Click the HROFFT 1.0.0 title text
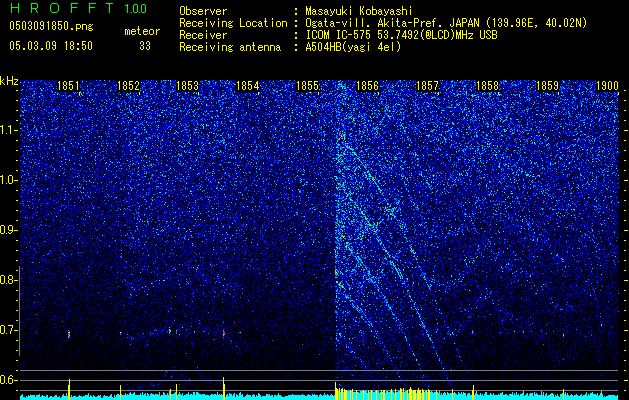The image size is (629, 400). coord(78,8)
